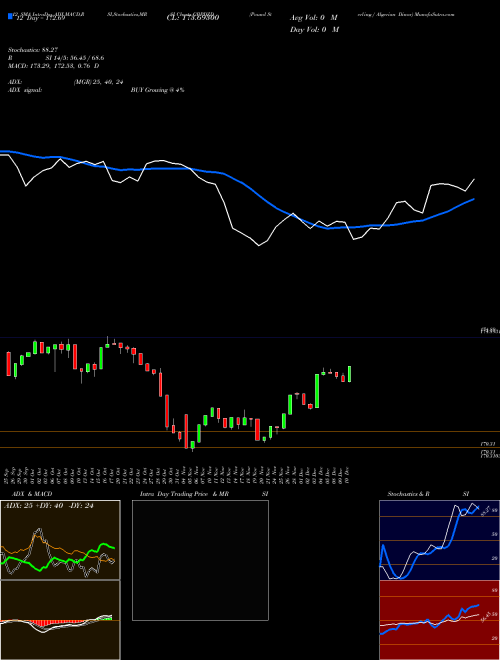Click the "Intra Day Trading Price & MRSI" heading
The width and height of the screenshot is (500, 660).
204,494
